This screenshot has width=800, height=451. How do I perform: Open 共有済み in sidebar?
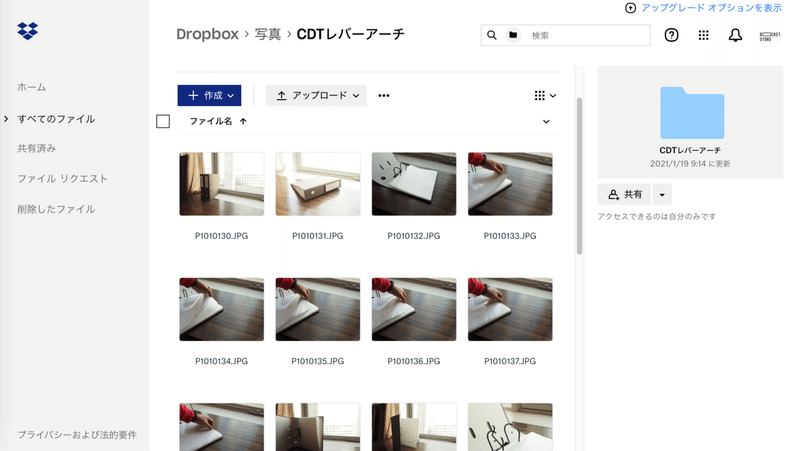(37, 148)
